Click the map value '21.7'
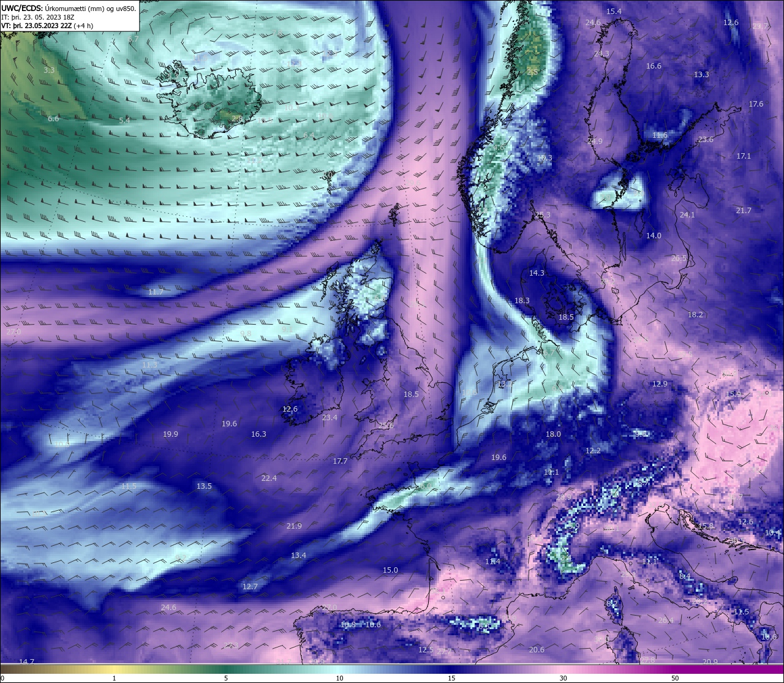This screenshot has height=683, width=784. [743, 211]
